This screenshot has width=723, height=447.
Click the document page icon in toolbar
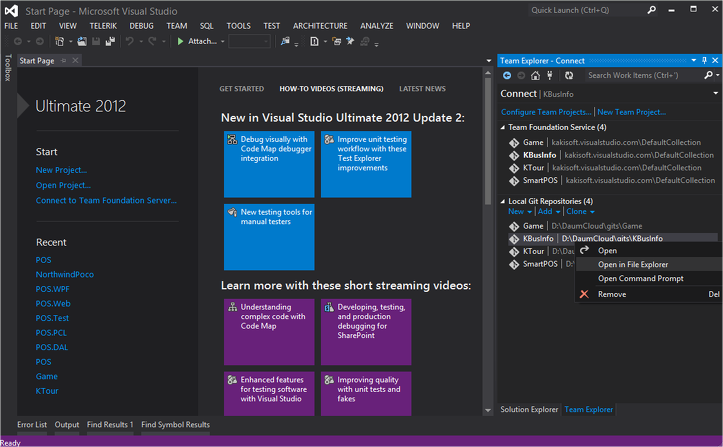314,42
